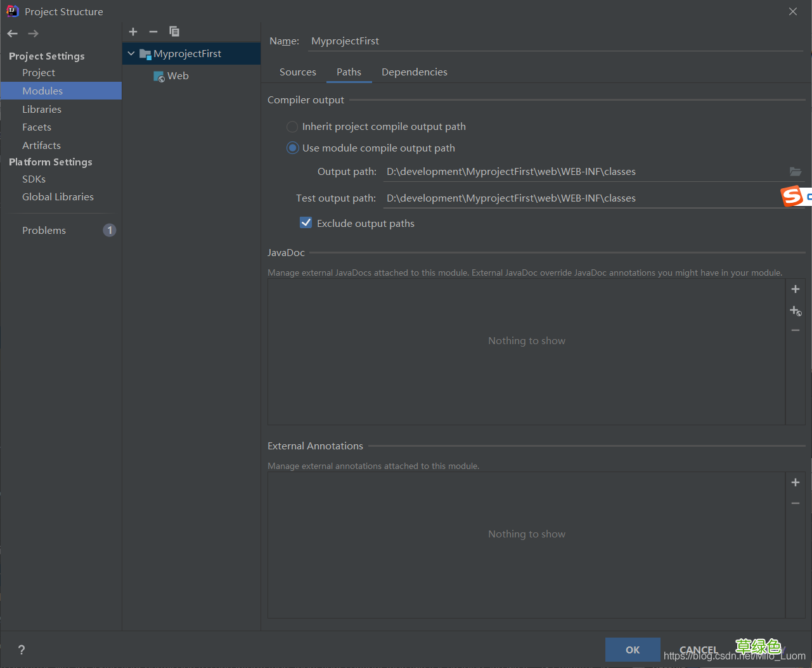Add external annotation with plus icon
Viewport: 812px width, 668px height.
coord(796,482)
